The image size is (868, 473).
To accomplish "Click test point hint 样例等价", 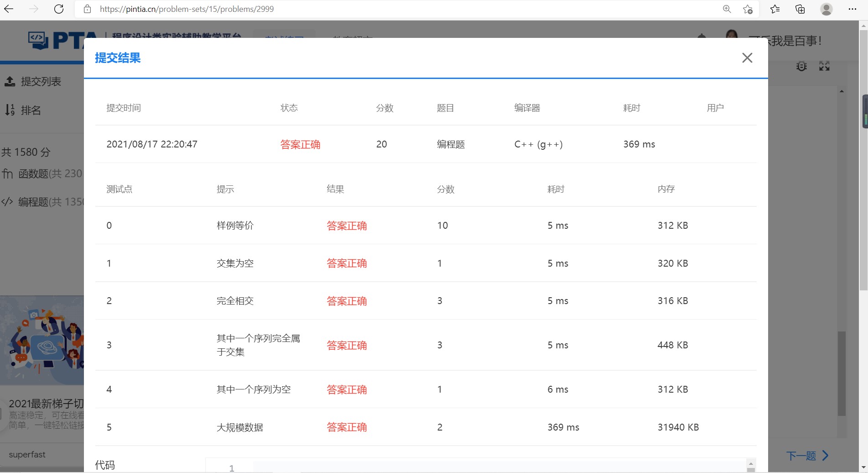I will click(x=235, y=226).
